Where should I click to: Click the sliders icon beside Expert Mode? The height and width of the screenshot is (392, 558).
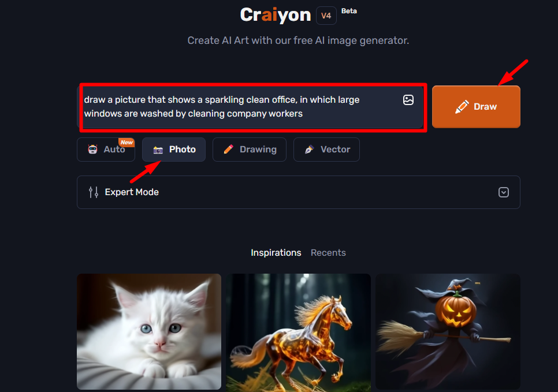click(x=94, y=192)
